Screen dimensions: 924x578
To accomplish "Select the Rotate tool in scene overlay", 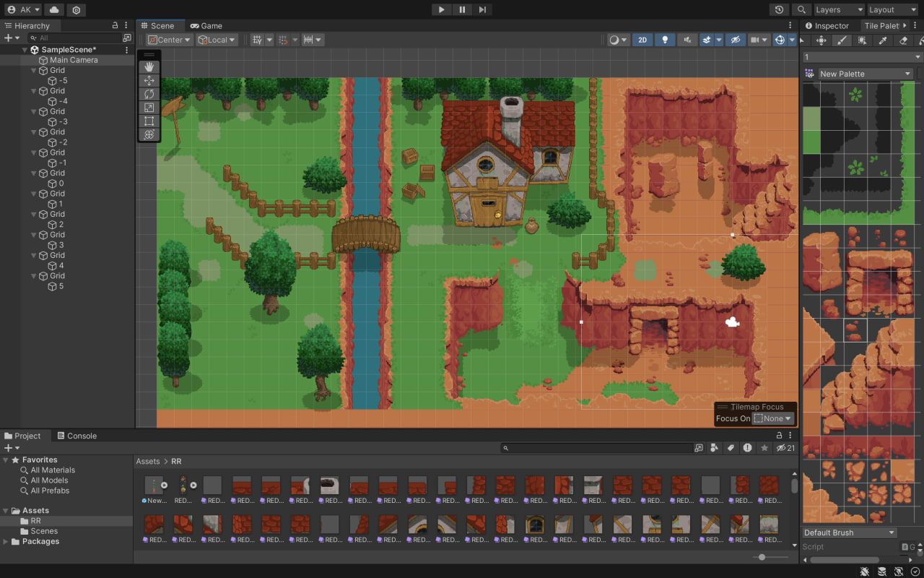I will tap(149, 94).
